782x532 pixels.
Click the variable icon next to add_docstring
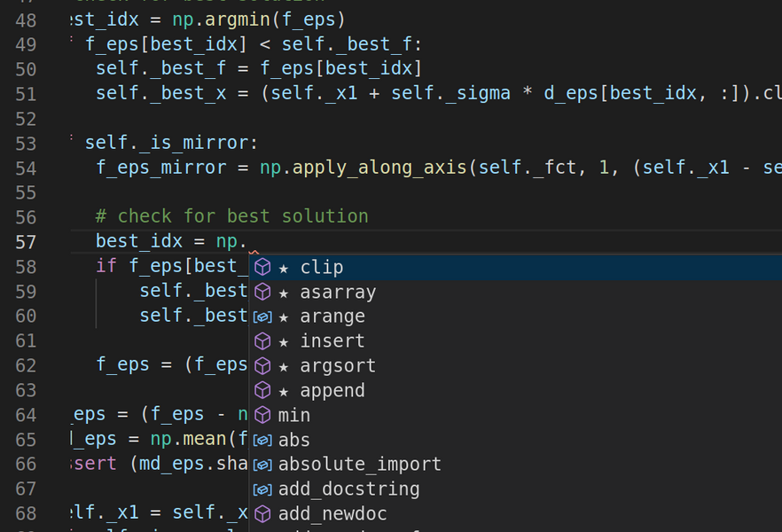coord(262,488)
